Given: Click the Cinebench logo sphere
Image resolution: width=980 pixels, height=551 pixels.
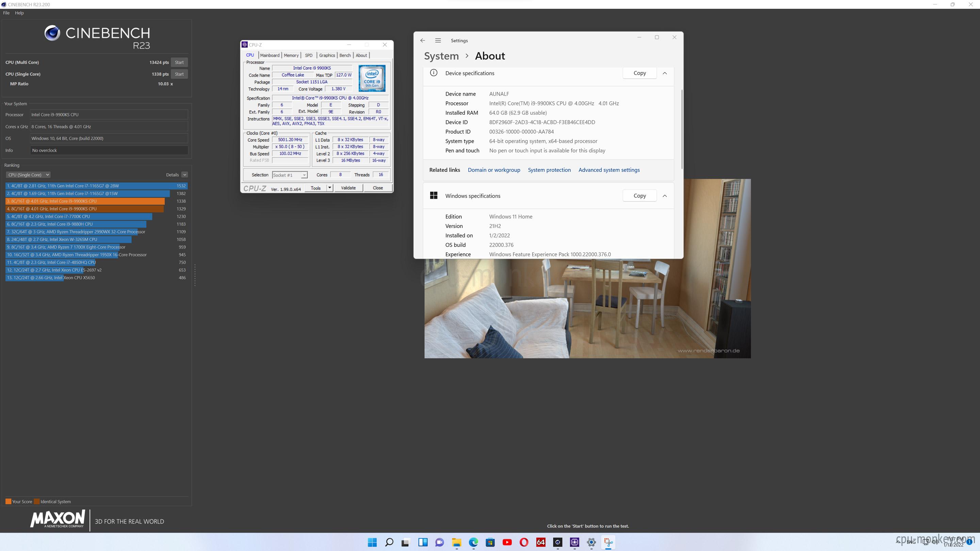Looking at the screenshot, I should [x=52, y=33].
